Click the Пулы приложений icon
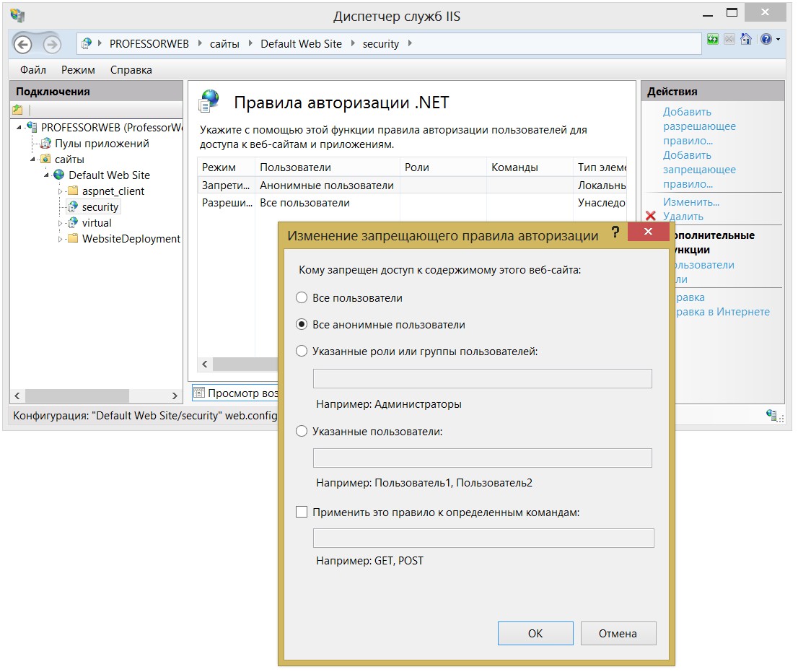Screen dimensions: 798x672 [x=45, y=143]
